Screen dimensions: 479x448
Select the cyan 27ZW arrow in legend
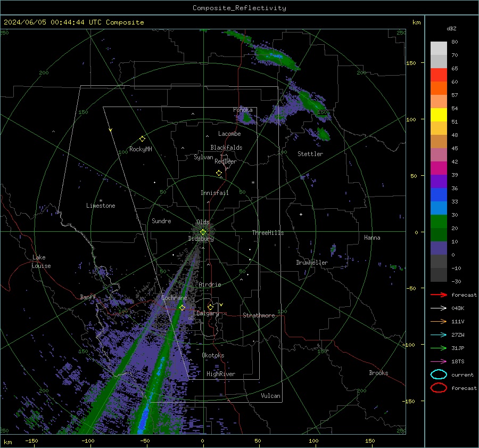(439, 335)
